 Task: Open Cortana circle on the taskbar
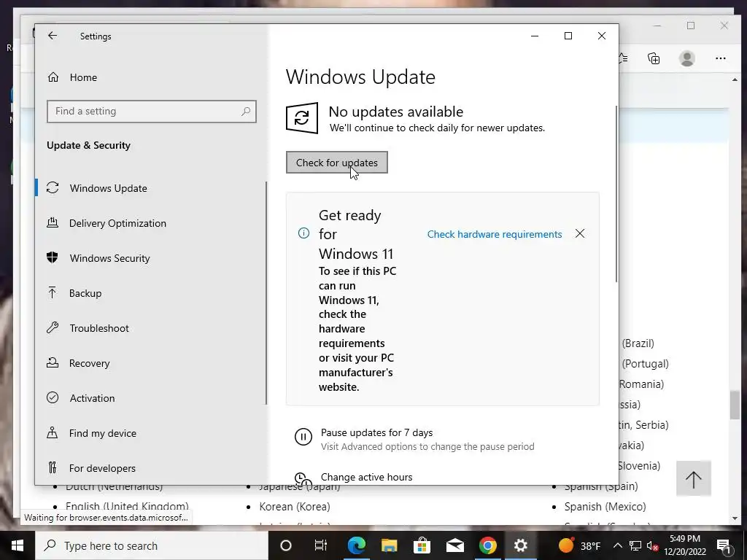coord(285,545)
